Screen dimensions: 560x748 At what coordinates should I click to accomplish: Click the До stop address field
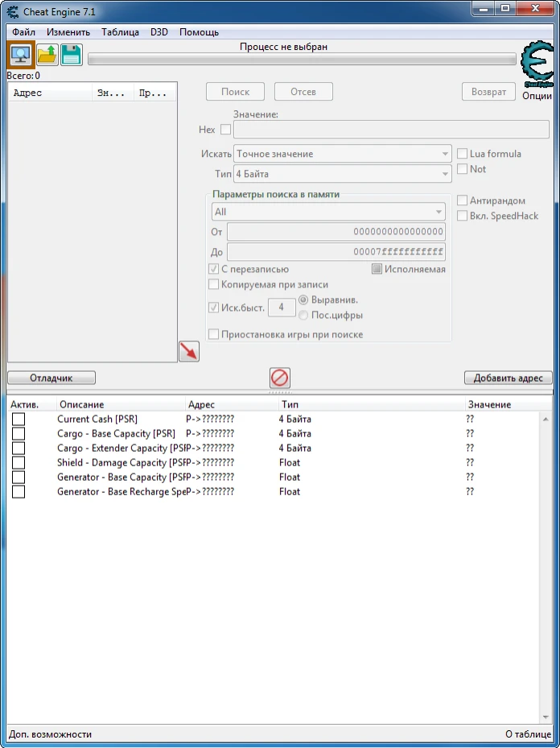click(336, 252)
